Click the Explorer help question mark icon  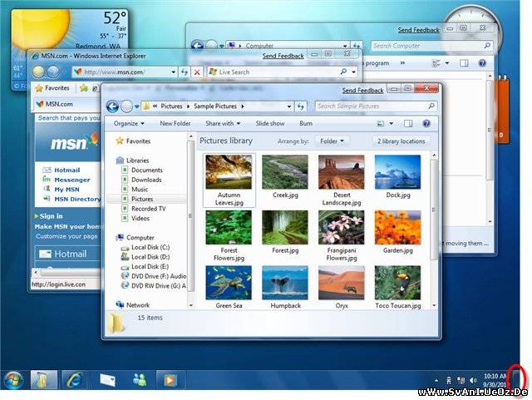[x=426, y=123]
